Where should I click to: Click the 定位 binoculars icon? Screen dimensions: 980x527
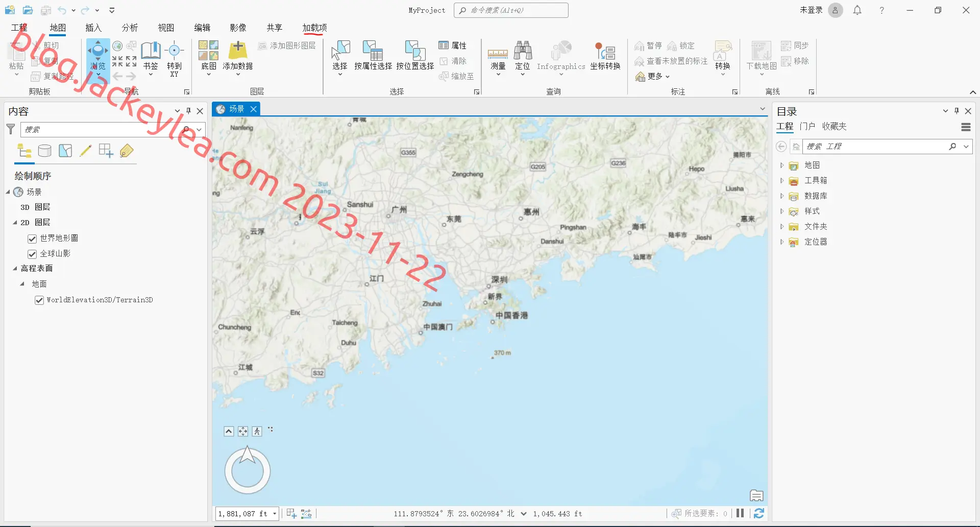click(x=523, y=51)
